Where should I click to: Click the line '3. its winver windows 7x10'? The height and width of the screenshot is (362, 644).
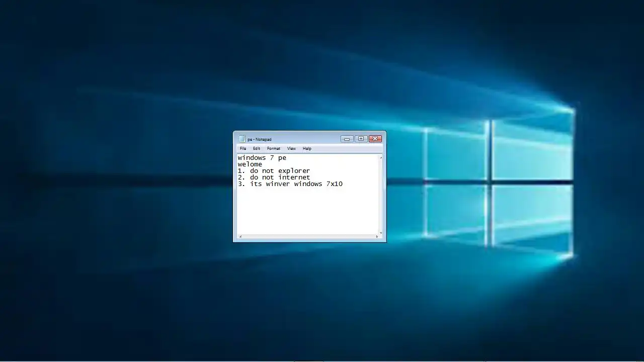290,184
